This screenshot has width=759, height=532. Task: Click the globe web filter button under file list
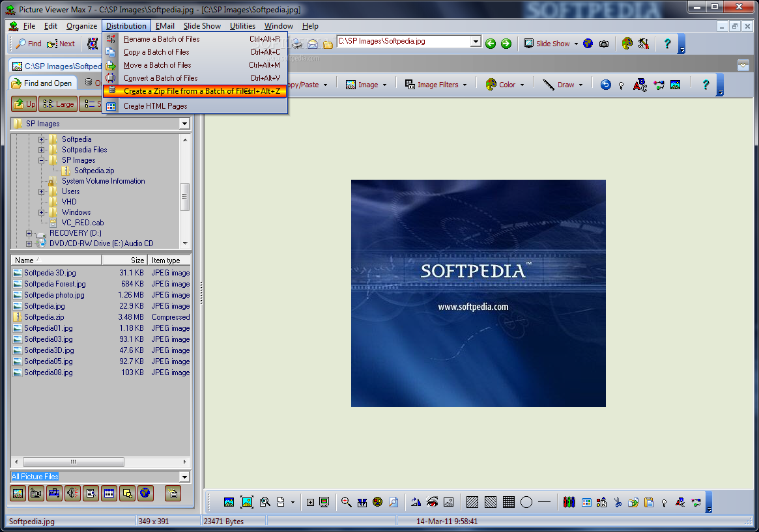click(145, 494)
